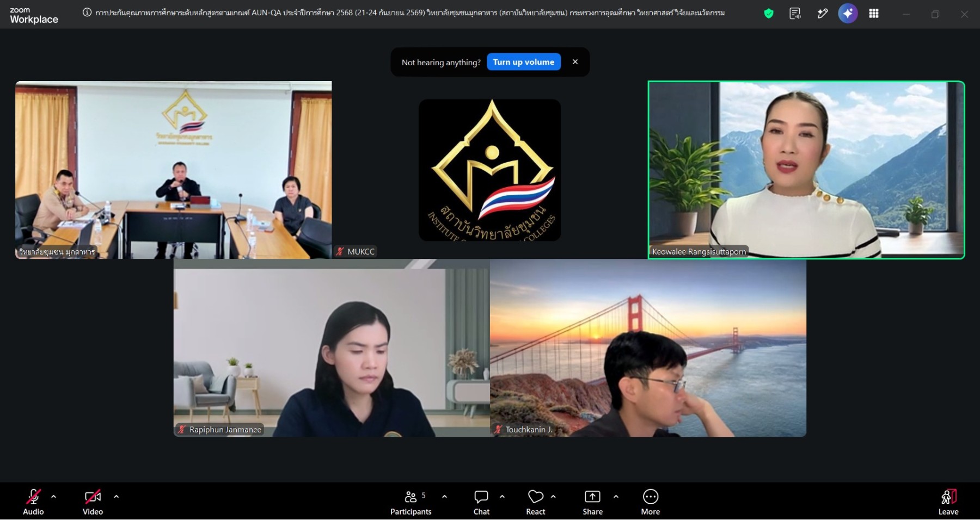Open the React emoji menu
Viewport: 980px width, 520px height.
[536, 503]
